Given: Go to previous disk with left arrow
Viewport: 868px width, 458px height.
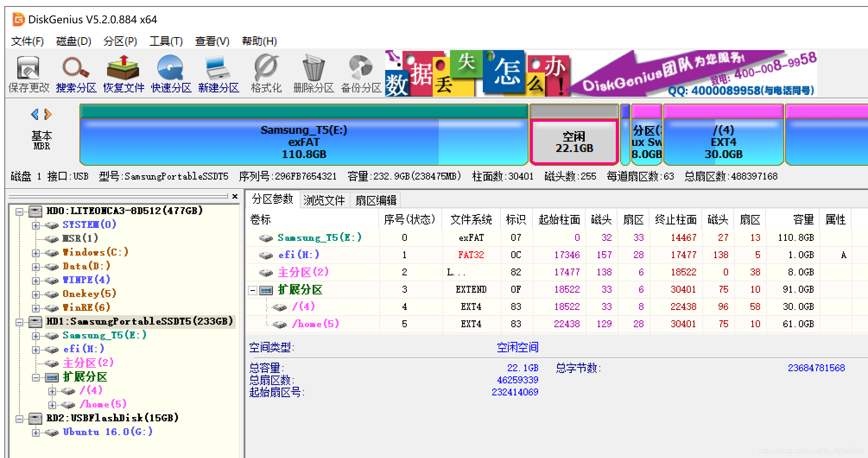Looking at the screenshot, I should [35, 114].
